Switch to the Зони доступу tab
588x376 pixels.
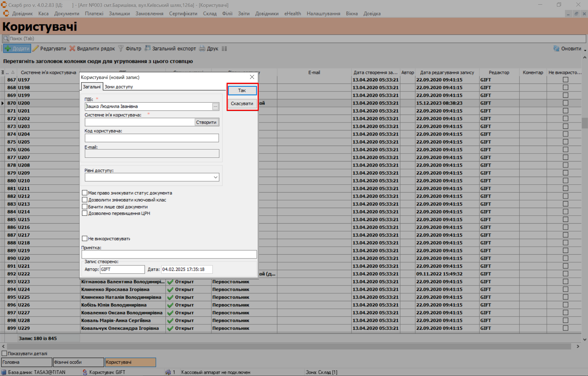[118, 87]
